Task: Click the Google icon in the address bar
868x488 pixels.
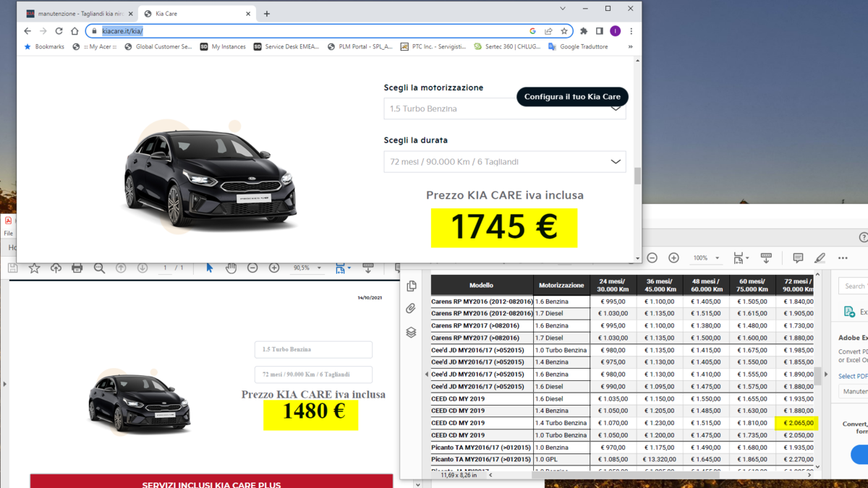Action: coord(532,31)
